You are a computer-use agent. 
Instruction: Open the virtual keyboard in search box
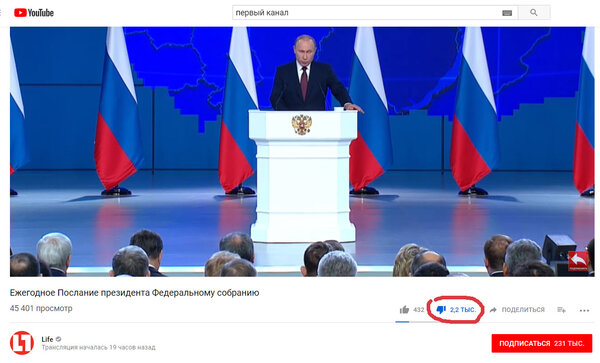click(507, 13)
